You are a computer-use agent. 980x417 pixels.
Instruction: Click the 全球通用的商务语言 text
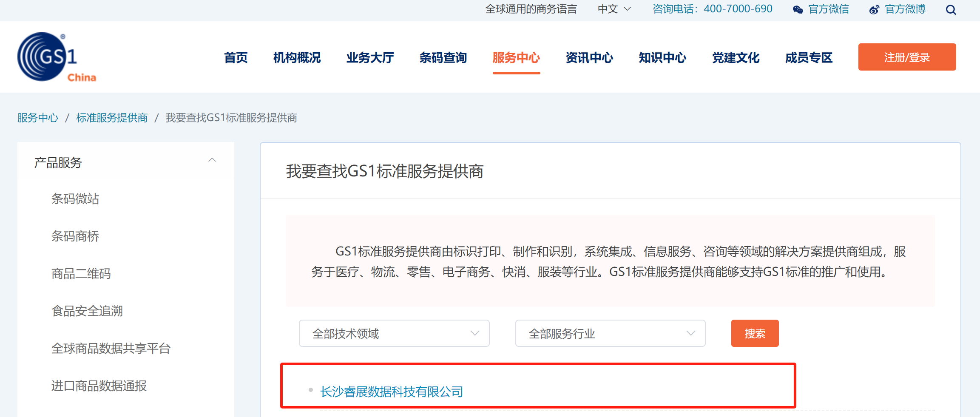click(x=531, y=9)
